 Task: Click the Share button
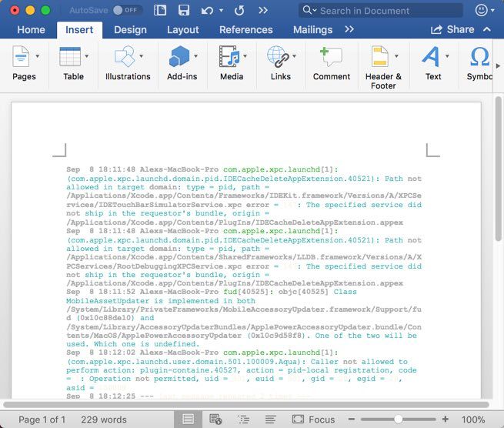[452, 29]
